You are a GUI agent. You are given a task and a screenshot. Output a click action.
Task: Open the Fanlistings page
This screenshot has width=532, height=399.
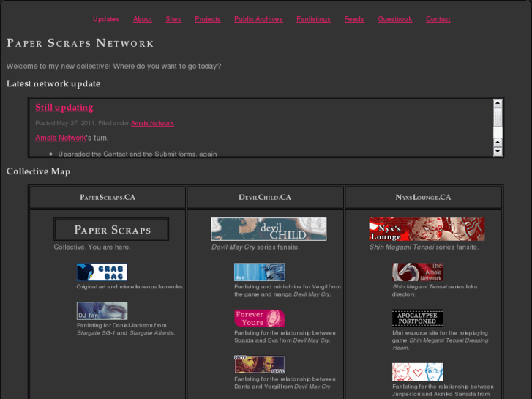click(x=313, y=19)
